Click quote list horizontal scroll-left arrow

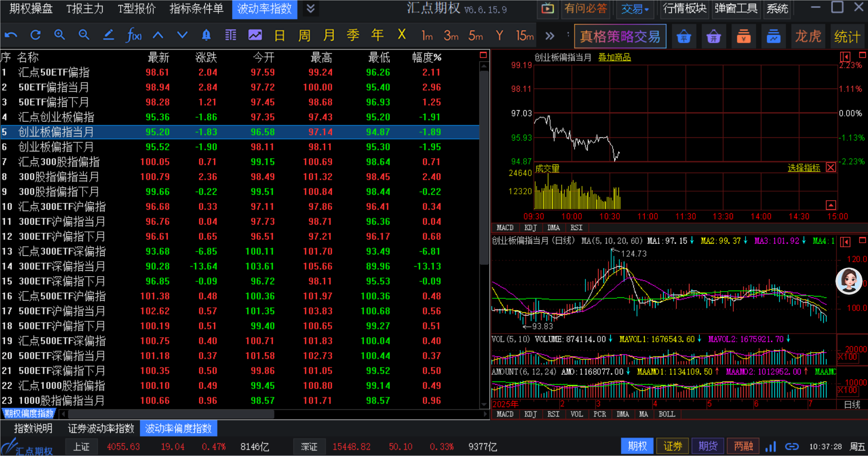[63, 414]
